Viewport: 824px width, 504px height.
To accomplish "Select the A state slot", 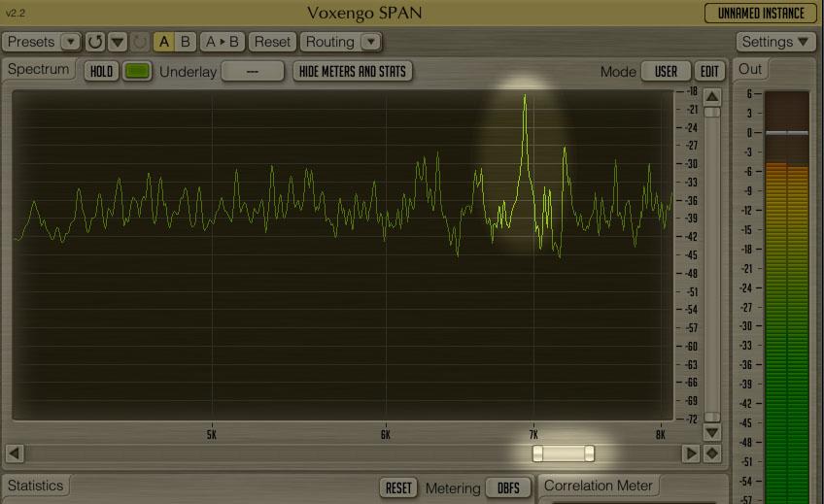I will [164, 42].
